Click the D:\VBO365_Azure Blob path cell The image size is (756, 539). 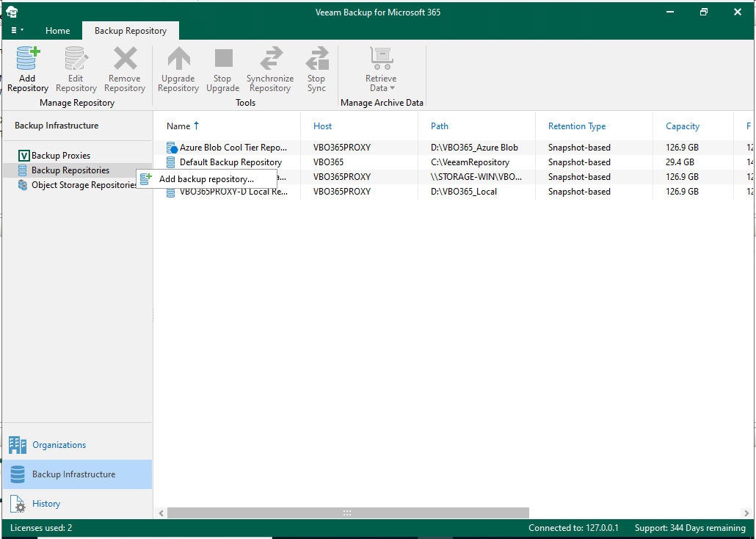[474, 147]
